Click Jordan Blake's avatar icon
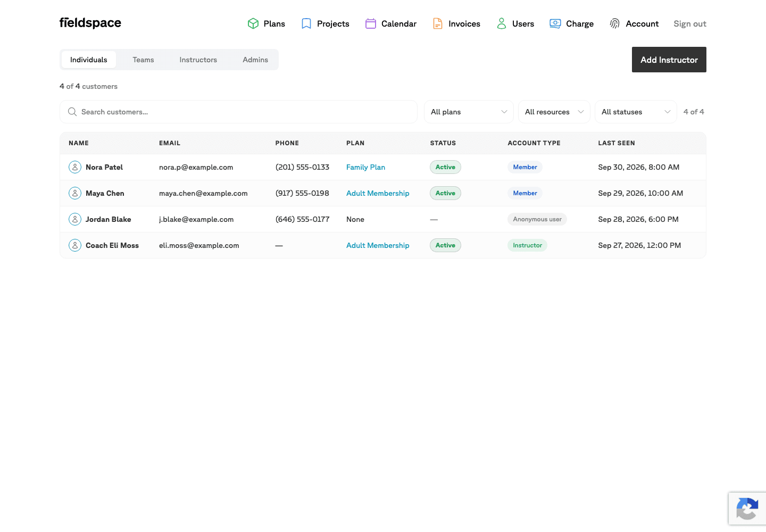766x532 pixels. point(75,219)
